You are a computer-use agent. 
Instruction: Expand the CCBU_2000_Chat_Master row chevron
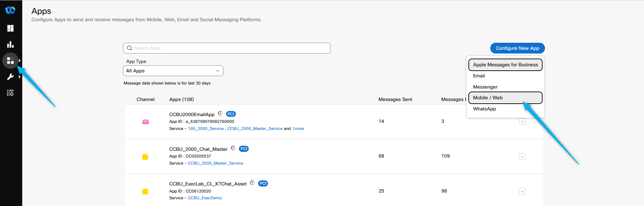(x=522, y=157)
